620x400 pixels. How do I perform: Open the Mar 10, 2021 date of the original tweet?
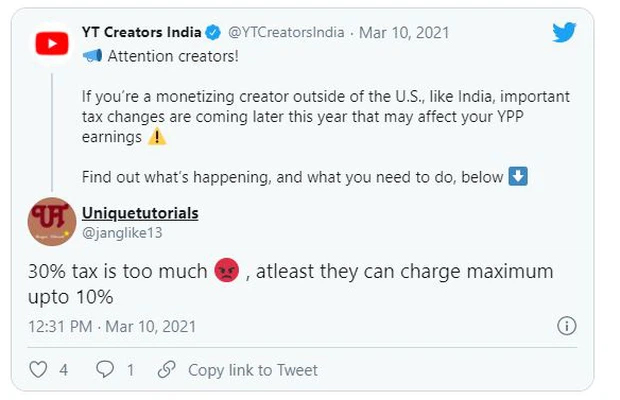(404, 32)
